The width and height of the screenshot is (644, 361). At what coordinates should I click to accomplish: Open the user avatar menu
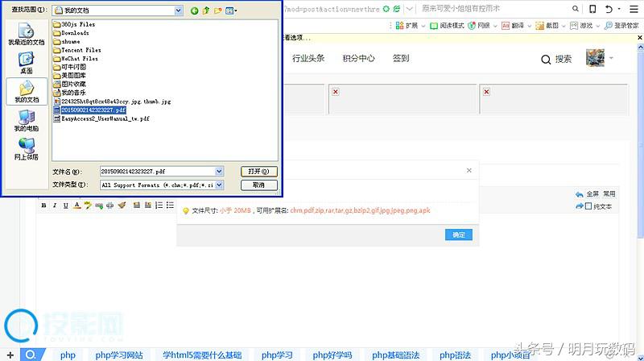pyautogui.click(x=595, y=58)
